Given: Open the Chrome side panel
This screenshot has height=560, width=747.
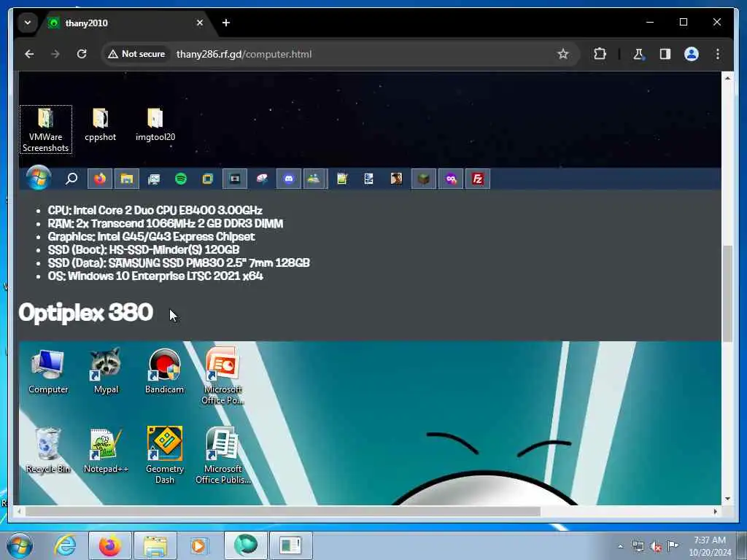Looking at the screenshot, I should 665,54.
